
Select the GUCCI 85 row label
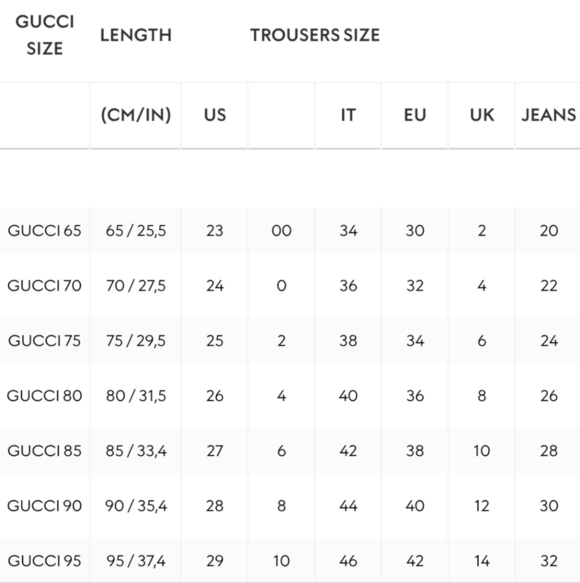[x=44, y=451]
